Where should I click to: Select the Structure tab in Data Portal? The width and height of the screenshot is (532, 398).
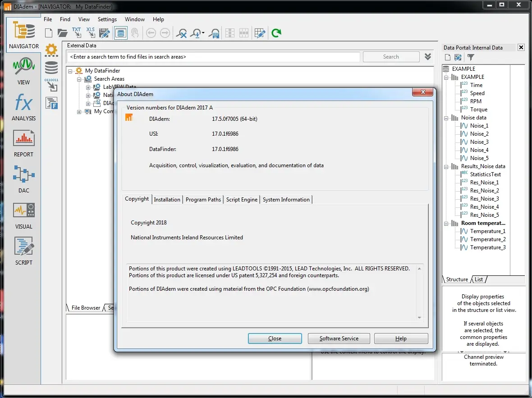point(457,279)
